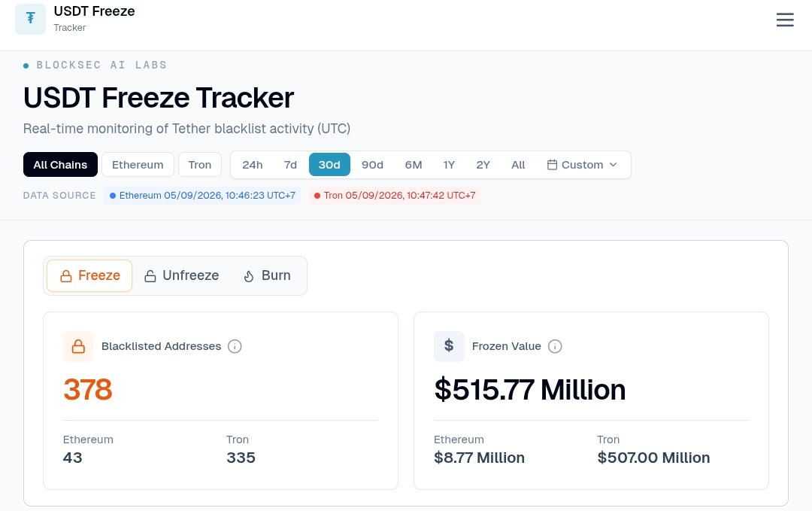Click the info icon beside Frozen Value
Image resolution: width=812 pixels, height=511 pixels.
[555, 346]
